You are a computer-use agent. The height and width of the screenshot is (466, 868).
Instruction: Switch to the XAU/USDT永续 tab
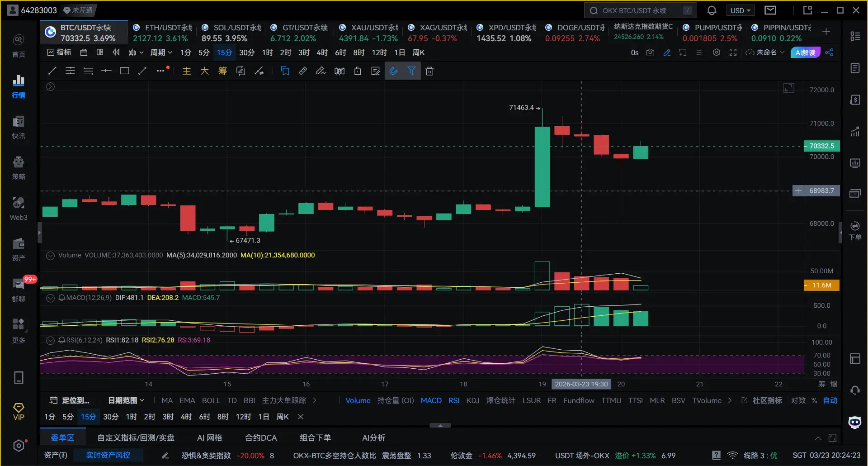pyautogui.click(x=368, y=33)
